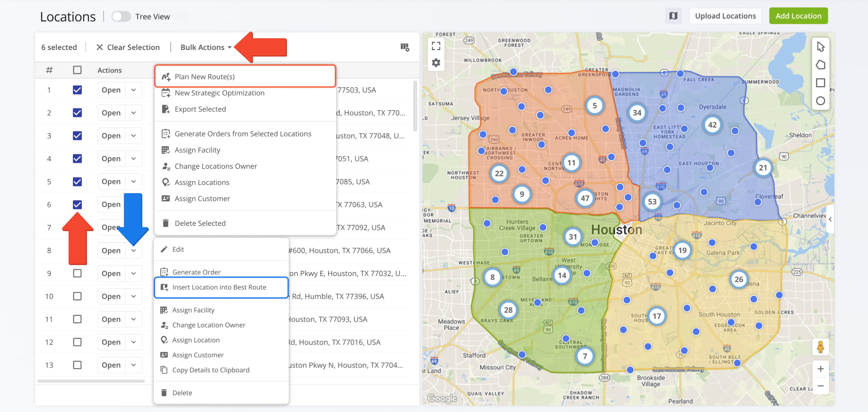Screen dimensions: 868x412
Task: Click the Change Location Owner person icon
Action: (x=164, y=325)
